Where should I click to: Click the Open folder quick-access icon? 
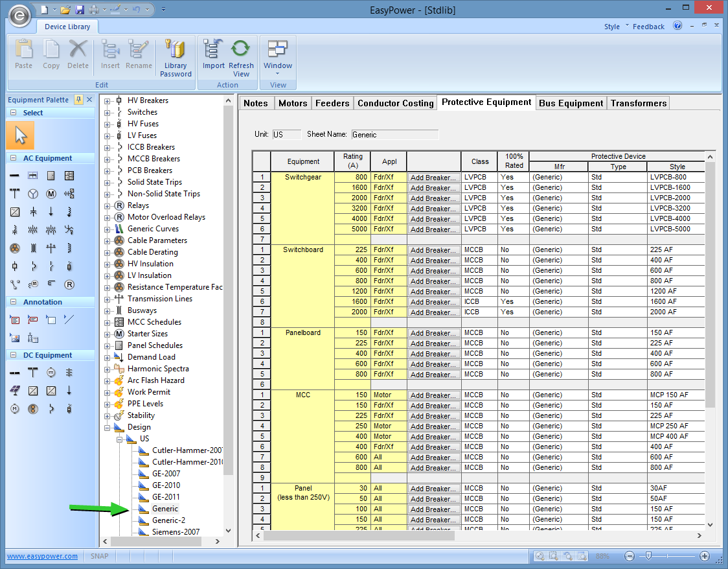(65, 9)
